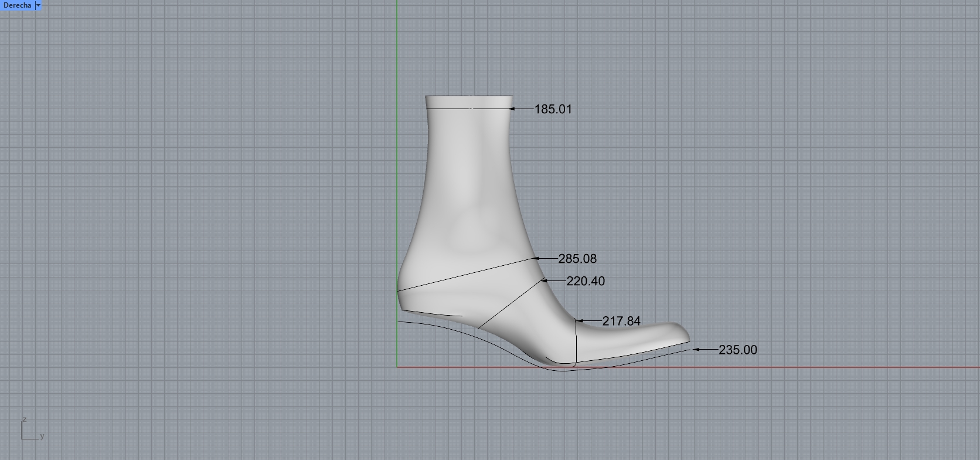
Task: Click the arrowhead beside the 235.00 label
Action: tap(696, 350)
